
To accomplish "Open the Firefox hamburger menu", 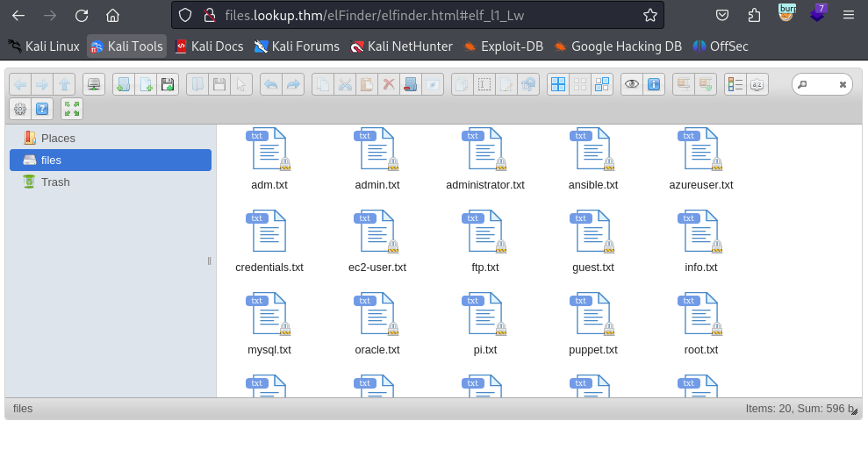I will pyautogui.click(x=849, y=16).
